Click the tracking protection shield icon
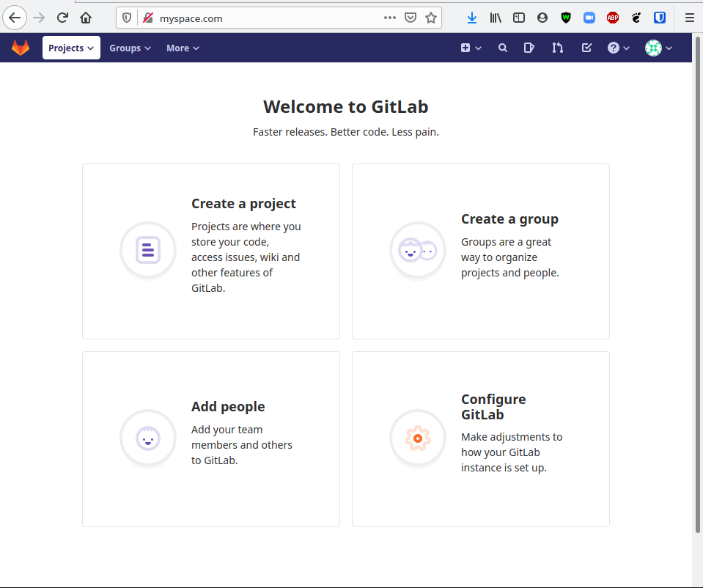Image resolution: width=703 pixels, height=588 pixels. click(x=127, y=18)
